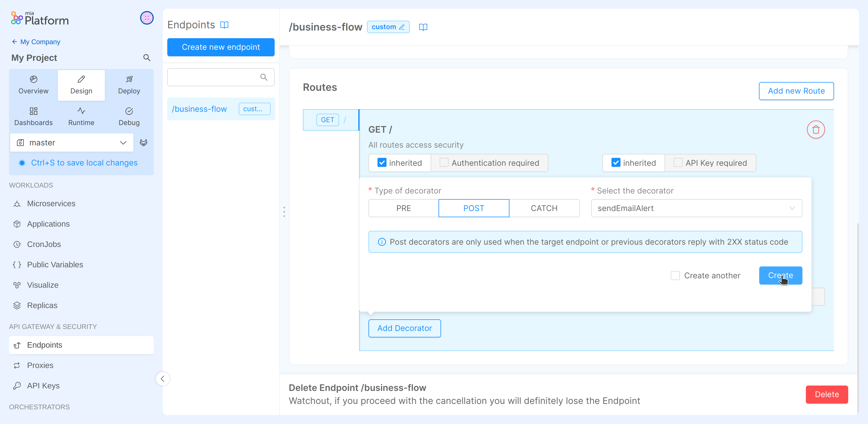The width and height of the screenshot is (868, 424).
Task: Edit the custom tag with pencil icon
Action: (x=402, y=27)
